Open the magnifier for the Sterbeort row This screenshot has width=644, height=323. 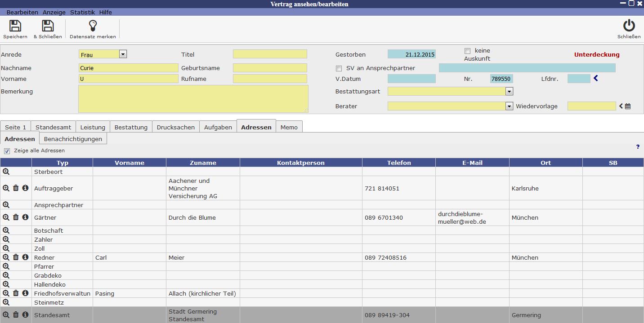pos(6,172)
